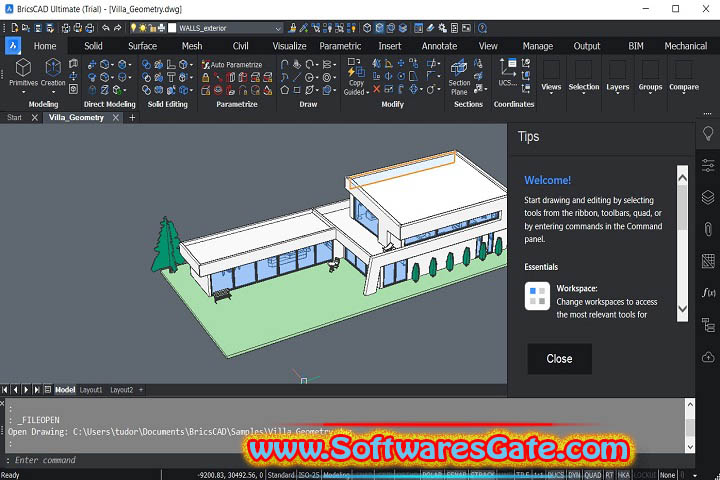Toggle DYN in the status bar
Viewport: 720px width, 480px height.
(574, 475)
